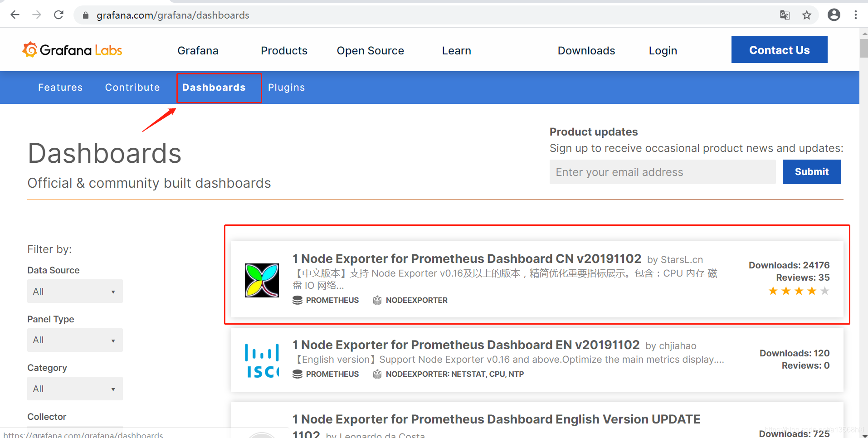Click the browser back arrow
The image size is (868, 438).
(x=15, y=15)
